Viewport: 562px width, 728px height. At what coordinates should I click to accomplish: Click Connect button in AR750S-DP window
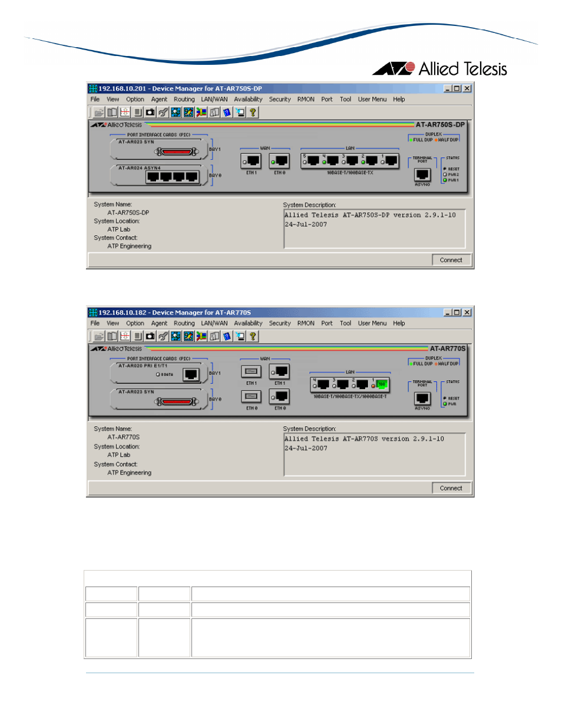pyautogui.click(x=451, y=260)
